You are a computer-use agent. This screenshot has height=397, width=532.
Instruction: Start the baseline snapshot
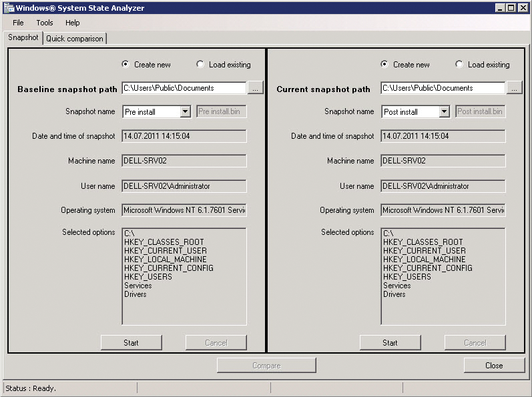point(131,343)
